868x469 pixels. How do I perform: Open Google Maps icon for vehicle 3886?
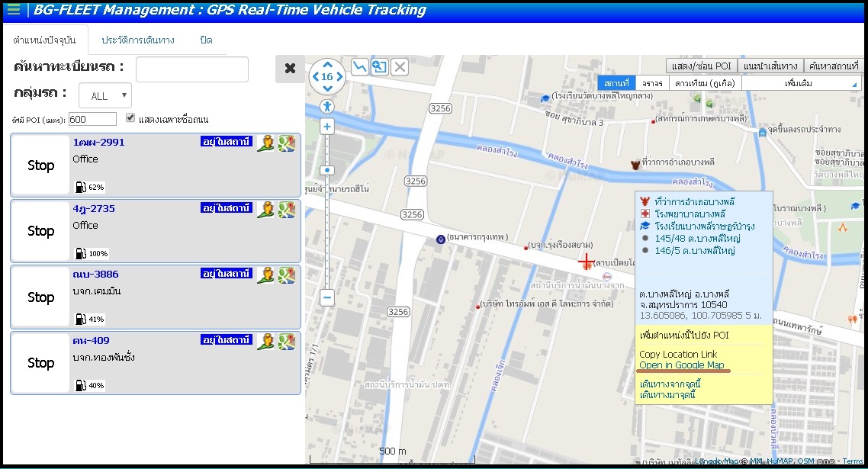[287, 275]
